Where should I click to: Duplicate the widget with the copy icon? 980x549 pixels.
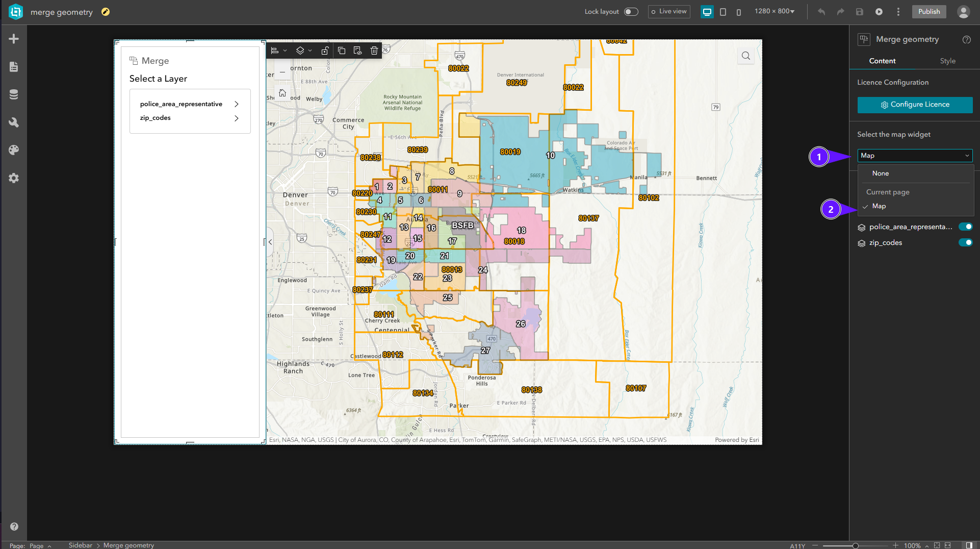tap(341, 51)
